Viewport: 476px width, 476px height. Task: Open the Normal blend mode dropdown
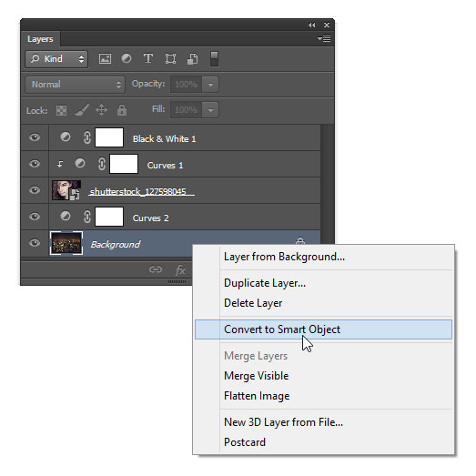[x=75, y=85]
